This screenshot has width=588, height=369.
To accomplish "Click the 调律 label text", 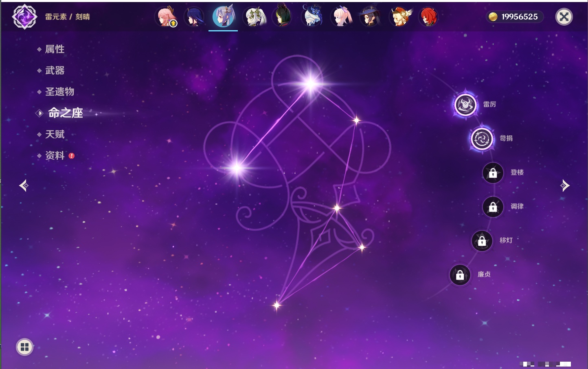I will click(517, 206).
